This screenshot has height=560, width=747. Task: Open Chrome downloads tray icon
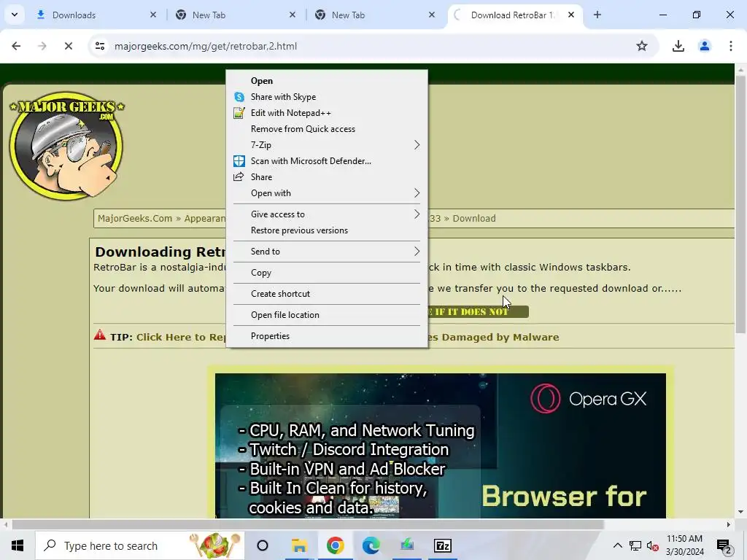coord(678,46)
